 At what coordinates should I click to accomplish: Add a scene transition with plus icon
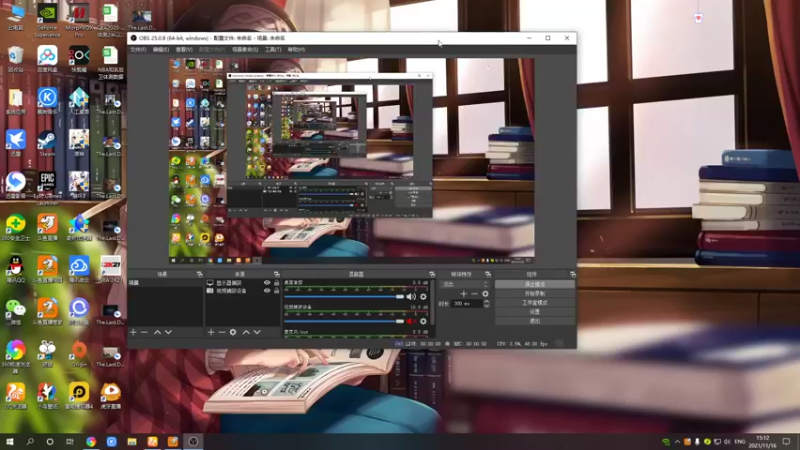[x=463, y=293]
